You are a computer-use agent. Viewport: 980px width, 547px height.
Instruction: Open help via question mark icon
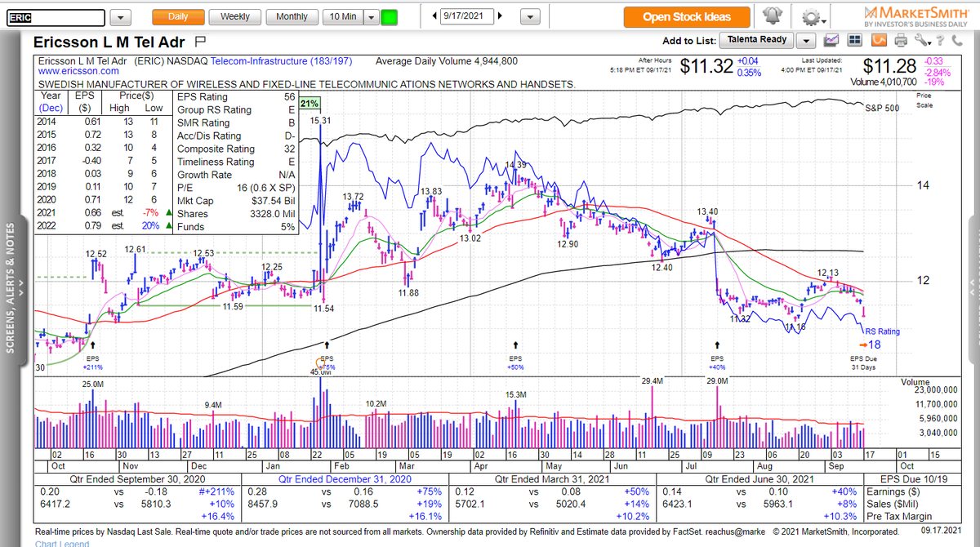click(938, 40)
